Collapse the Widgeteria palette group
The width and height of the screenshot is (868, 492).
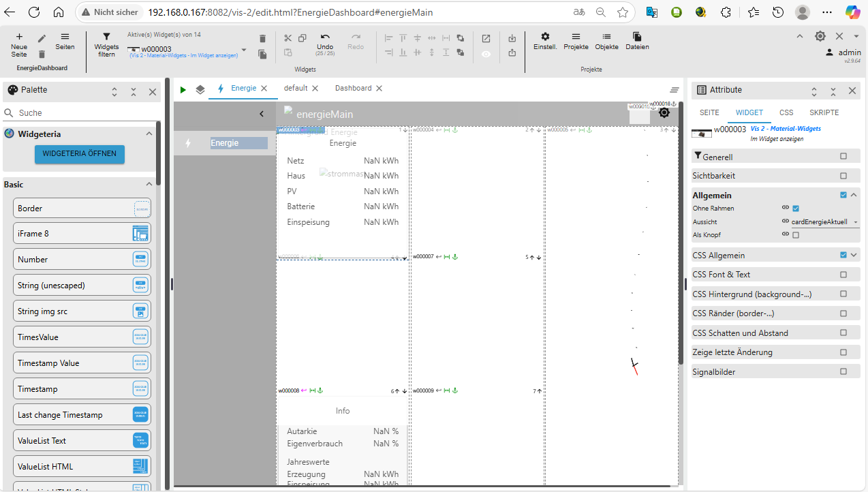tap(149, 134)
